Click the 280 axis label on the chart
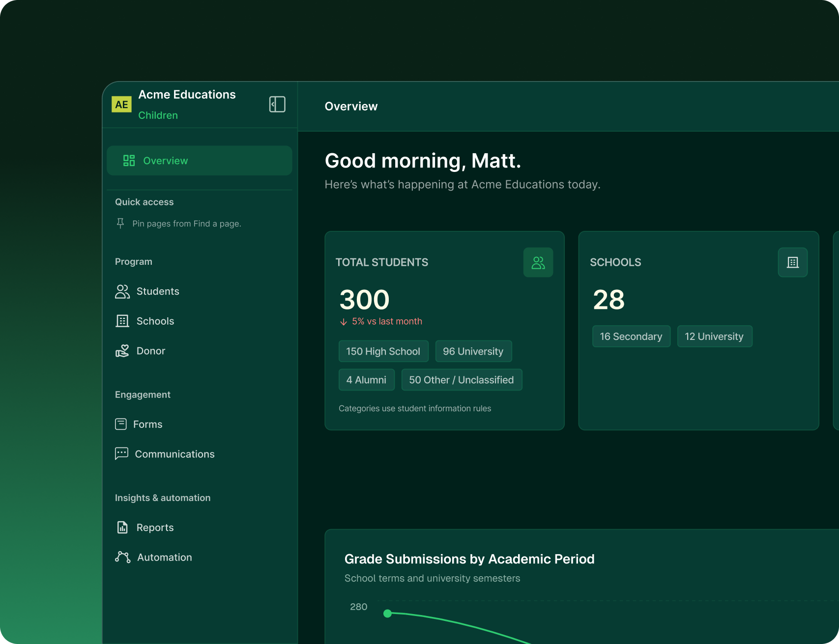Viewport: 839px width, 644px height. pyautogui.click(x=359, y=607)
